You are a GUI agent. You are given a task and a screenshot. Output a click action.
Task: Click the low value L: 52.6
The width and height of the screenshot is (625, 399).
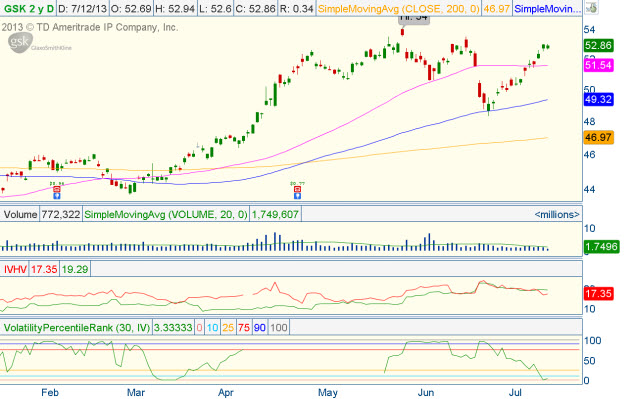pos(215,8)
